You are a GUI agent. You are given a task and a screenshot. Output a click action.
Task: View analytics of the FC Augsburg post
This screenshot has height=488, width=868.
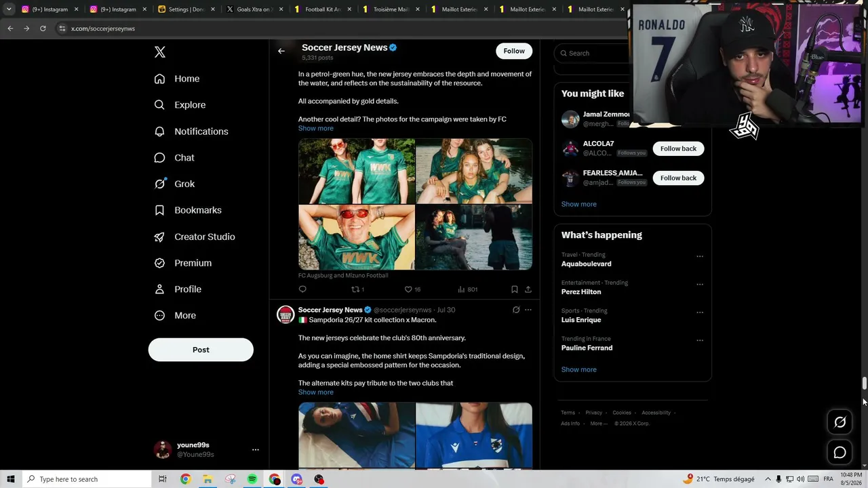pyautogui.click(x=467, y=289)
